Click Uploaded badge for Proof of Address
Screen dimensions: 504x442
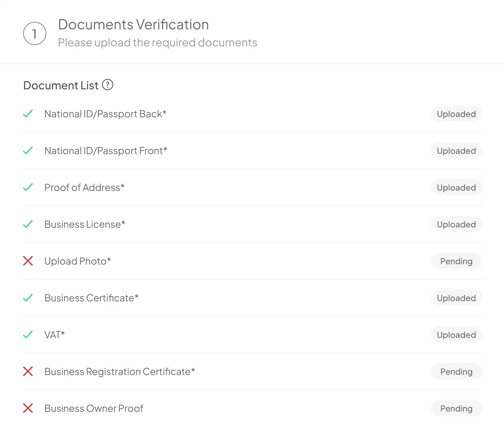click(456, 187)
